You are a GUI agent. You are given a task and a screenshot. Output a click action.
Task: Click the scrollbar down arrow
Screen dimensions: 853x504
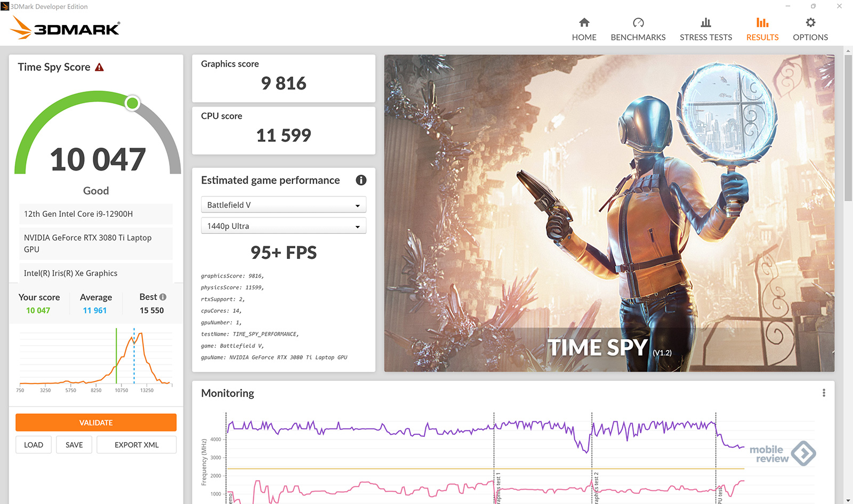[x=848, y=500]
